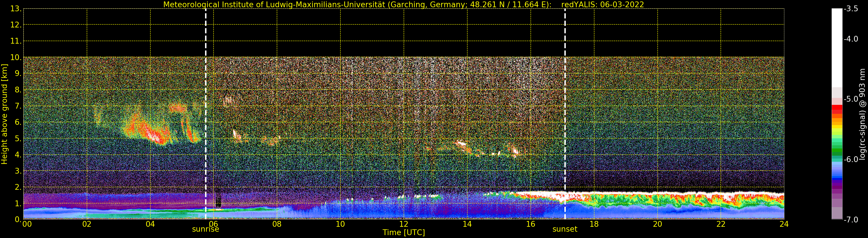The width and height of the screenshot is (868, 238).
Task: Click the colorbar tick value -7.0
Action: (x=851, y=220)
